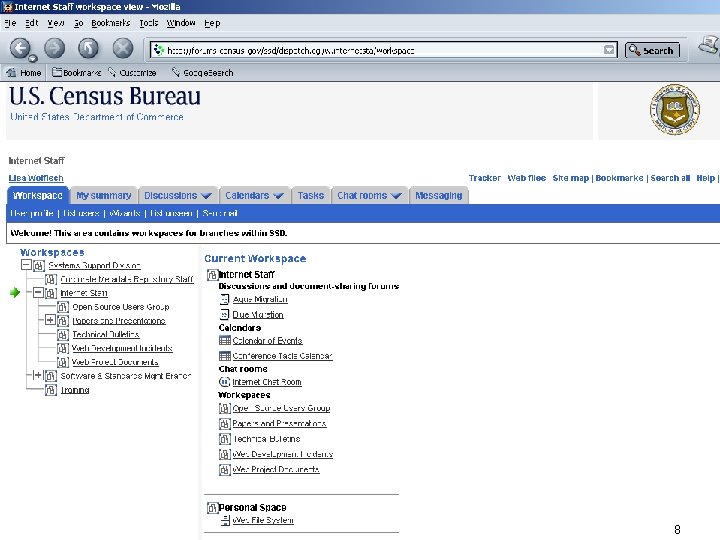Image resolution: width=720 pixels, height=540 pixels.
Task: Click the Census Bureau seal logo
Action: click(675, 109)
